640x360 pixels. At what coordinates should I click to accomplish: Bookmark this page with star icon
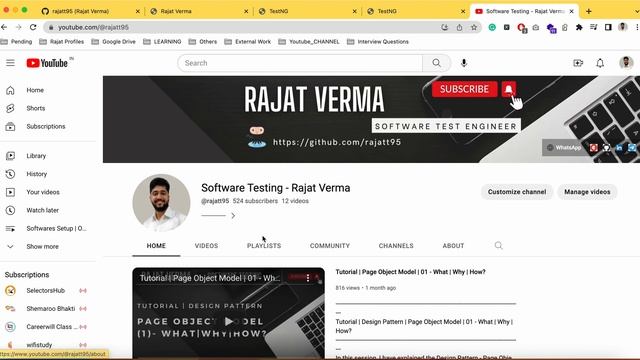(x=474, y=27)
